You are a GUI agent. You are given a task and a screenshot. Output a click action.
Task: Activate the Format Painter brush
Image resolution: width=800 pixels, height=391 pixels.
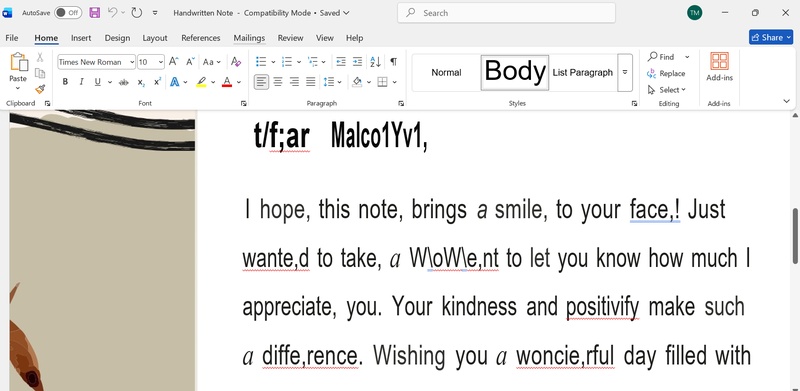[x=40, y=89]
